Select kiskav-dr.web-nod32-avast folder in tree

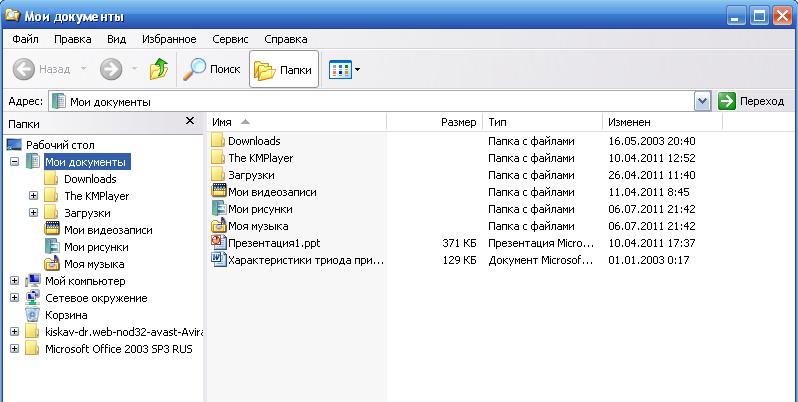coord(124,332)
